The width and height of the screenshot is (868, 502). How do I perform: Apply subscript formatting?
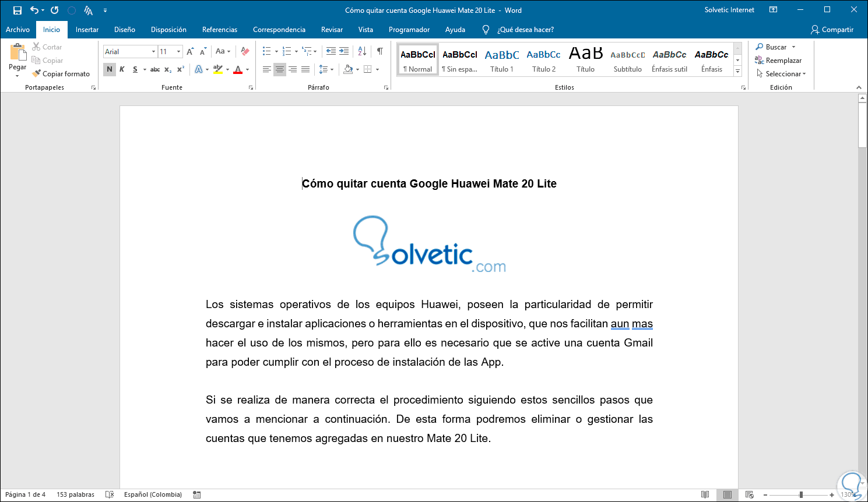168,69
